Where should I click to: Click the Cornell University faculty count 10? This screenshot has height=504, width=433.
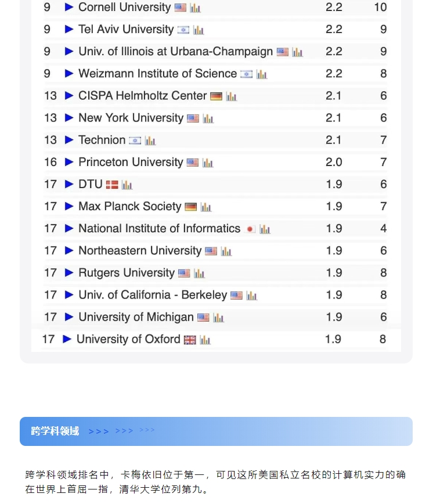(x=380, y=8)
